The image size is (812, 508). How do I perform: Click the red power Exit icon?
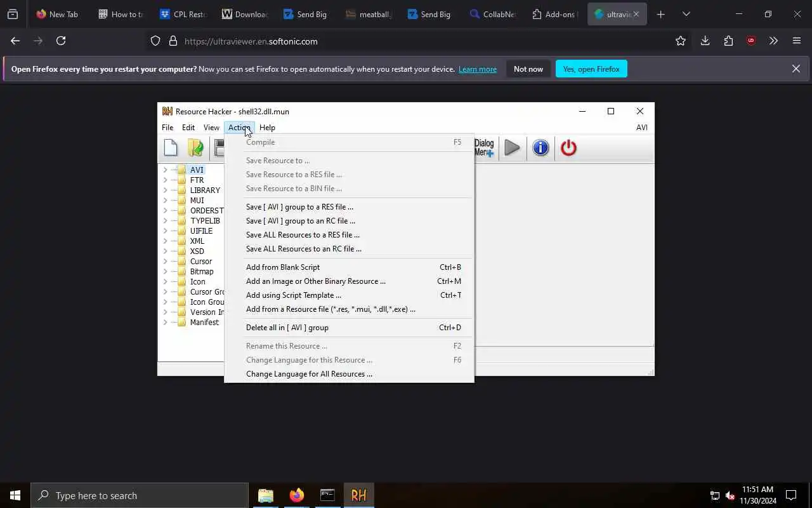[x=568, y=148]
